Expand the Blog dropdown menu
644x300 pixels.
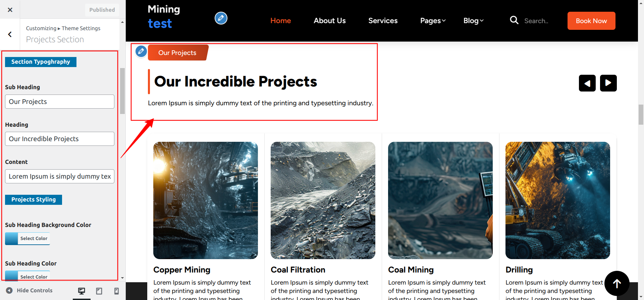473,21
